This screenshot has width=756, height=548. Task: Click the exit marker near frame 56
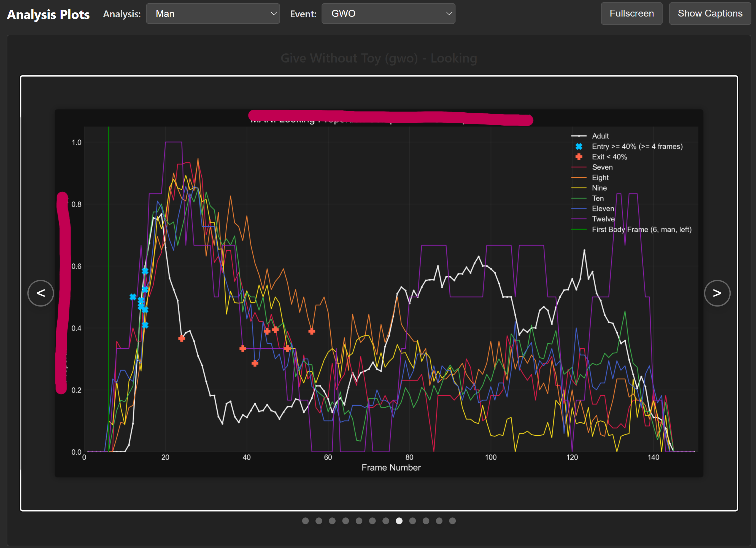coord(312,331)
